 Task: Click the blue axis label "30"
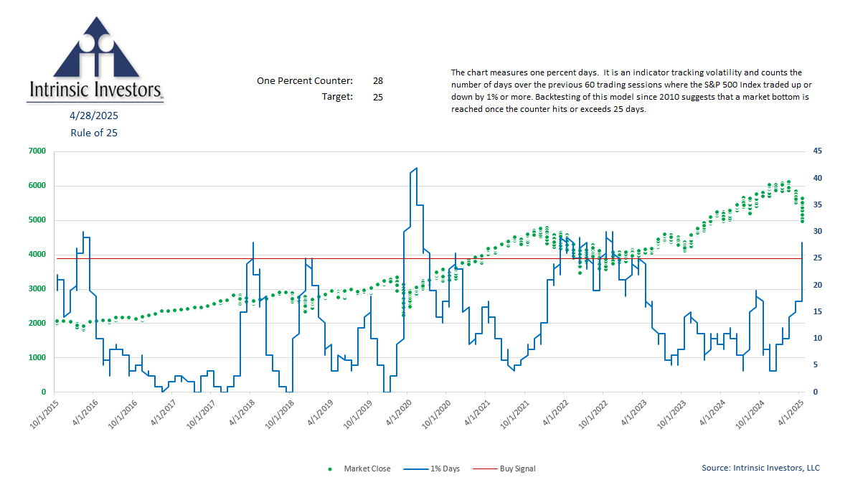[818, 232]
